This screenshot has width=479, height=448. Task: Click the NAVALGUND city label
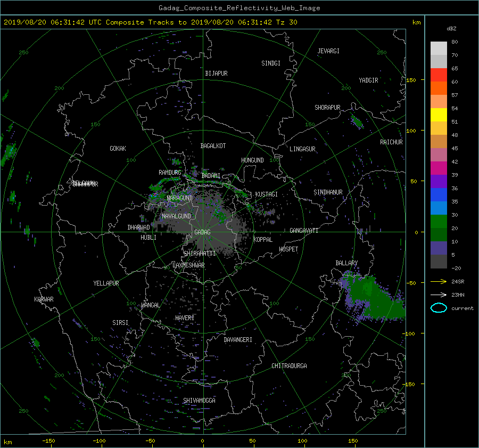(176, 216)
